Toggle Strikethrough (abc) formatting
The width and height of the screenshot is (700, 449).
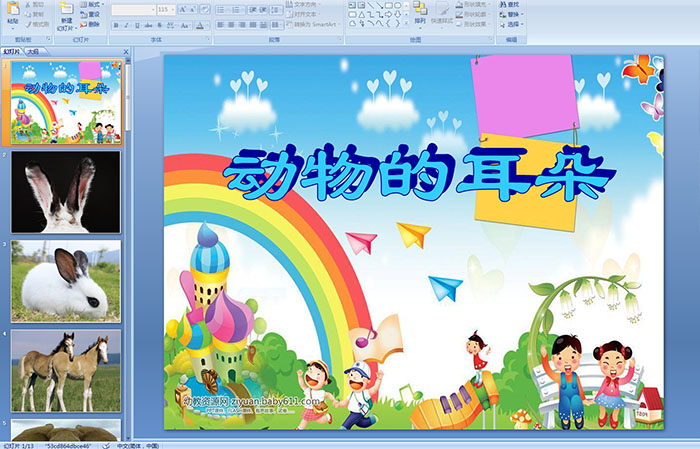(148, 25)
